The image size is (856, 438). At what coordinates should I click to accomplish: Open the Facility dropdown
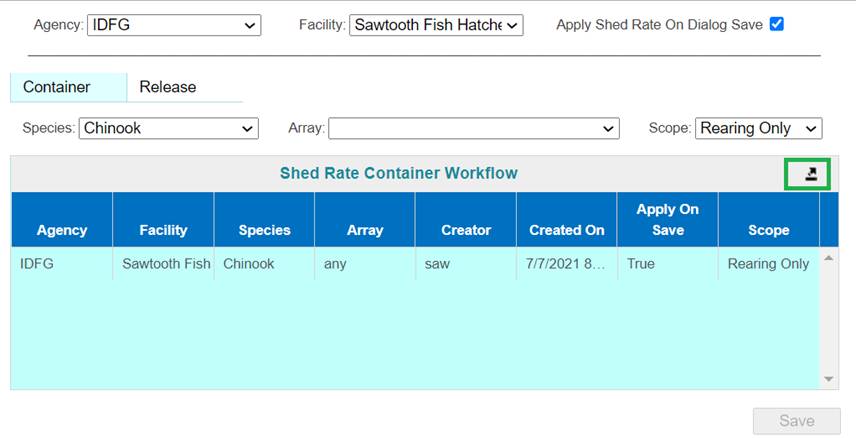[x=436, y=25]
